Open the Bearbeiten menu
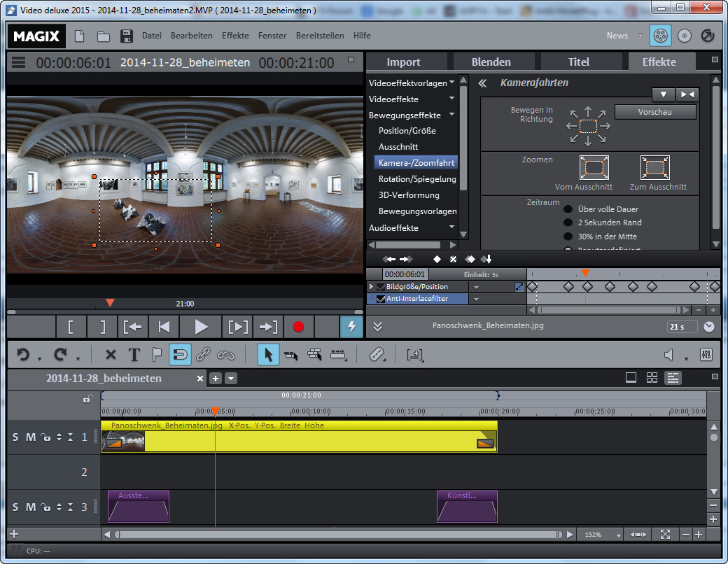Image resolution: width=728 pixels, height=564 pixels. [191, 36]
